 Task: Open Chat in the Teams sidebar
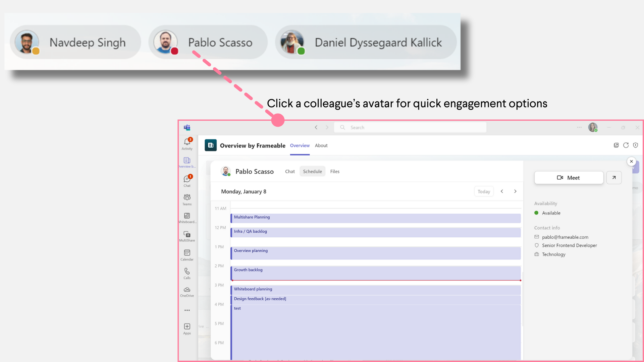point(187,181)
